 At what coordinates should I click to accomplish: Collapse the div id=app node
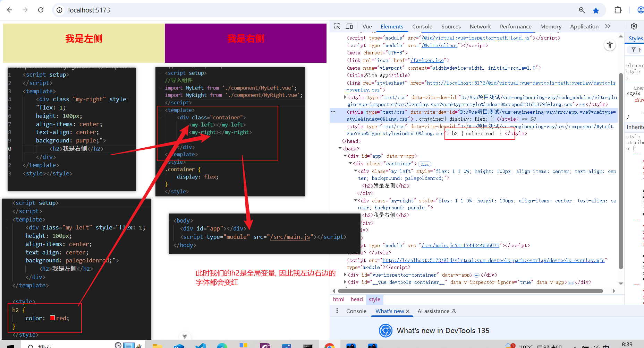pos(345,156)
